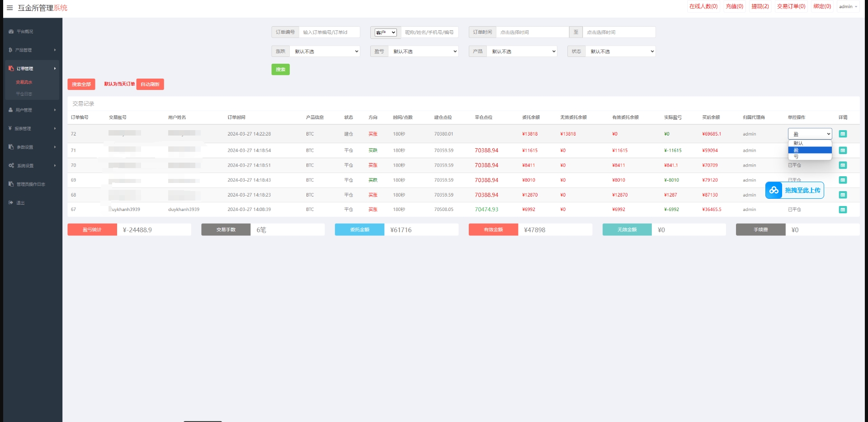Open details icon for order 70
The height and width of the screenshot is (422, 868).
pyautogui.click(x=843, y=165)
